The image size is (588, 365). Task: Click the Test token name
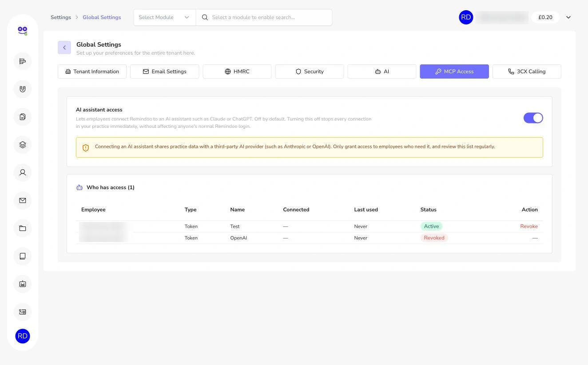pyautogui.click(x=235, y=226)
